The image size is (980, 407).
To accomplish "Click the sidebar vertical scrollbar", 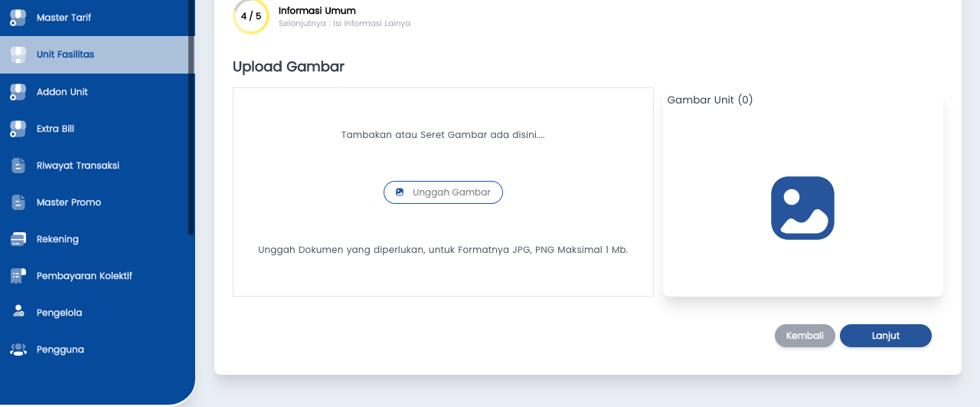I will tap(191, 115).
